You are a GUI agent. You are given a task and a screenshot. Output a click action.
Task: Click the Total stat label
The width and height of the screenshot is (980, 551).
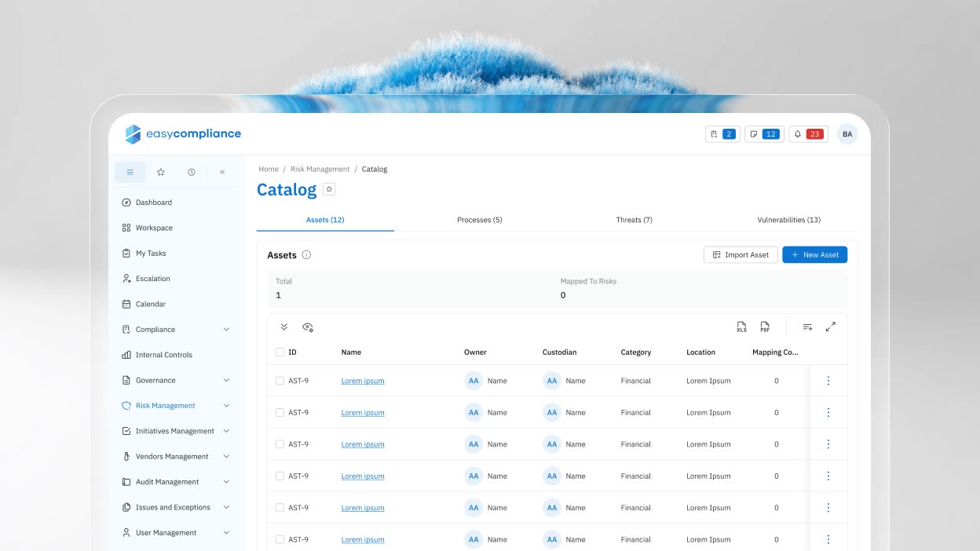[x=283, y=281]
